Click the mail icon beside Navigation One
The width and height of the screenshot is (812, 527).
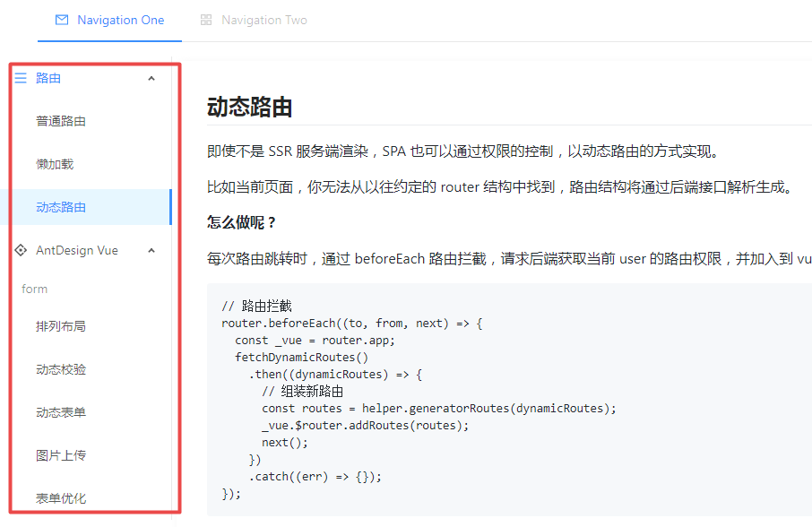tap(62, 20)
